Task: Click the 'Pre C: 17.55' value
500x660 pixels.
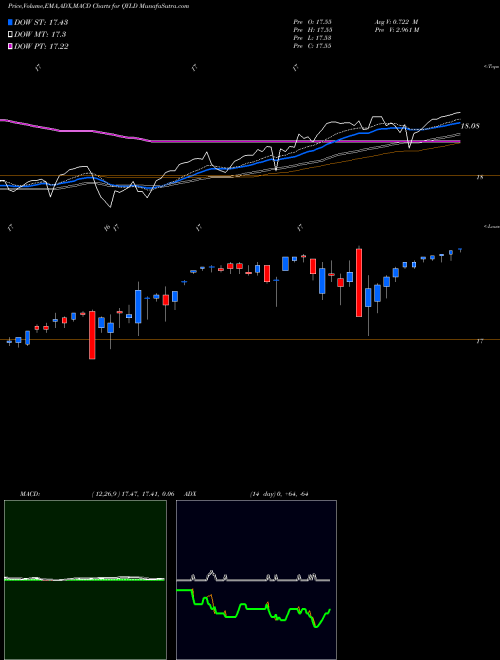Action: [313, 46]
